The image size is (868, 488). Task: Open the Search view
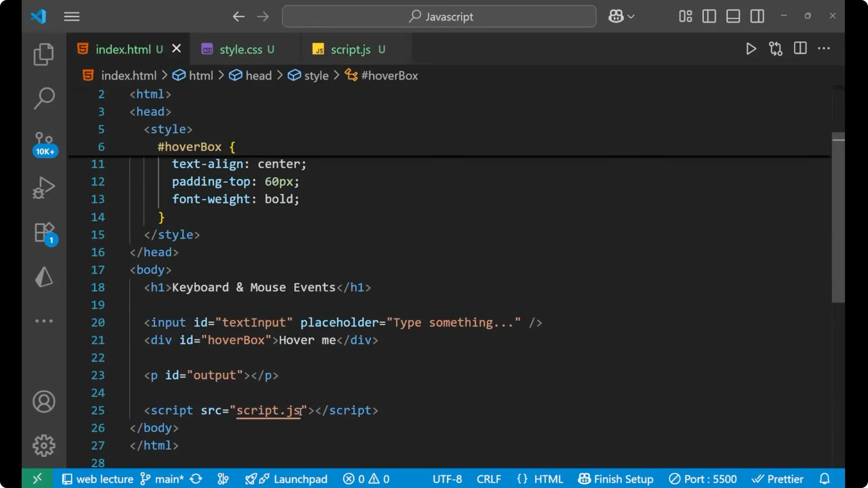(x=43, y=98)
